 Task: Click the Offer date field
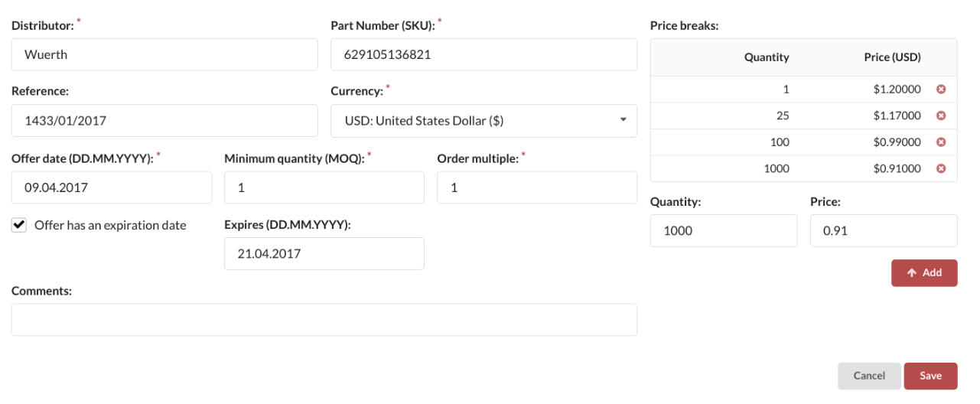click(x=112, y=187)
